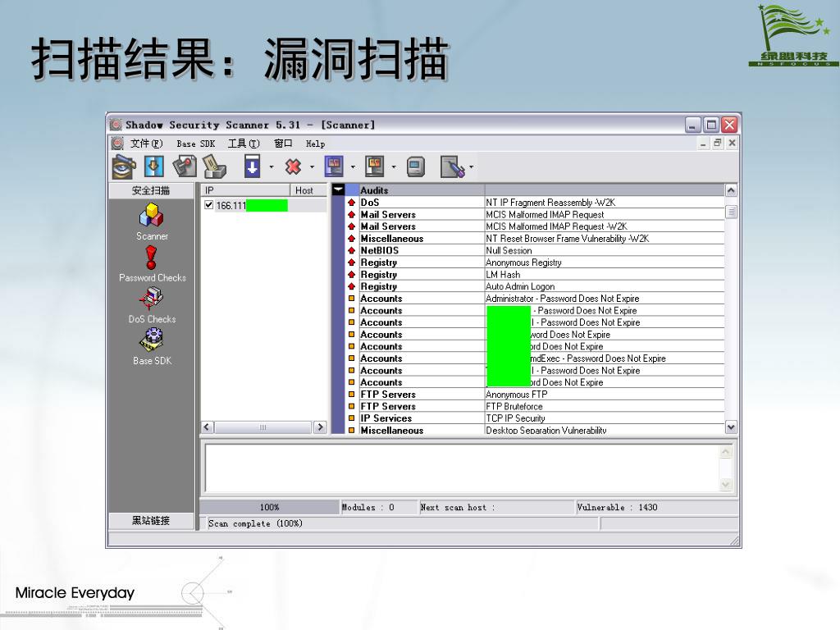This screenshot has width=840, height=630.
Task: Click the host list horizontal scrollbar thumb
Action: click(x=262, y=427)
